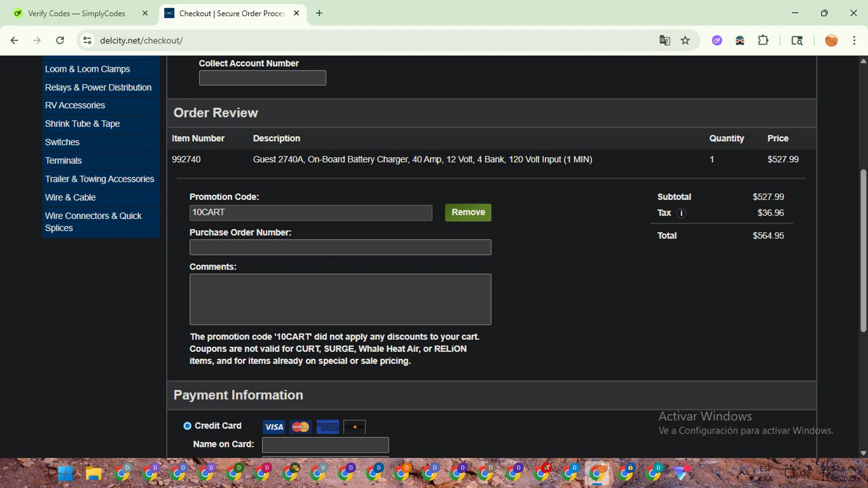The width and height of the screenshot is (868, 488).
Task: Click the Mastercard logo
Action: point(300,427)
